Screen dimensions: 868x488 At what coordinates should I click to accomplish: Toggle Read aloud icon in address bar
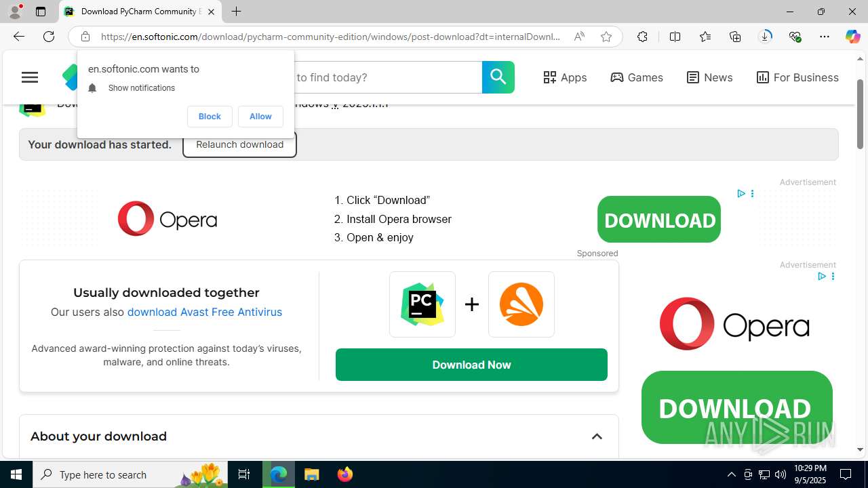(579, 37)
